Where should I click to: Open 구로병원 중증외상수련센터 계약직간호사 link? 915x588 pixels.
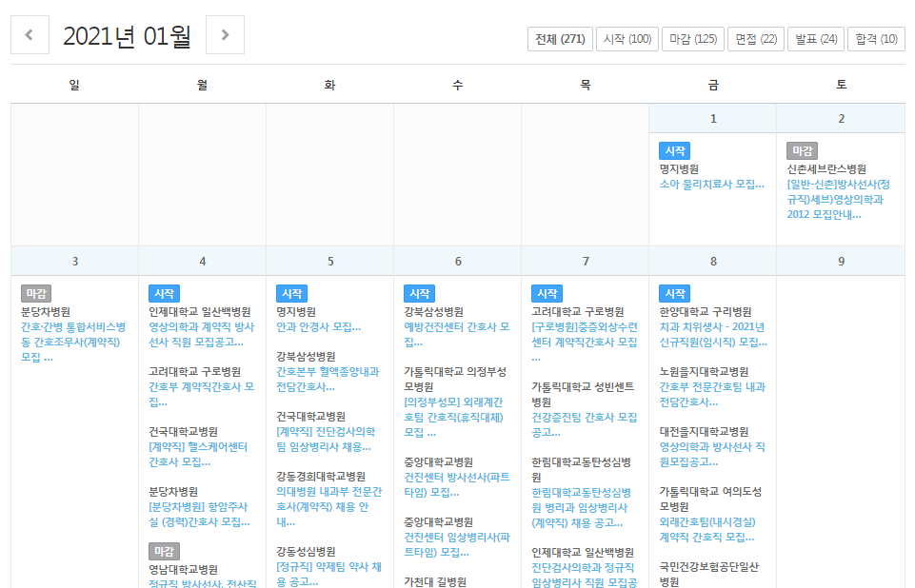pyautogui.click(x=585, y=343)
